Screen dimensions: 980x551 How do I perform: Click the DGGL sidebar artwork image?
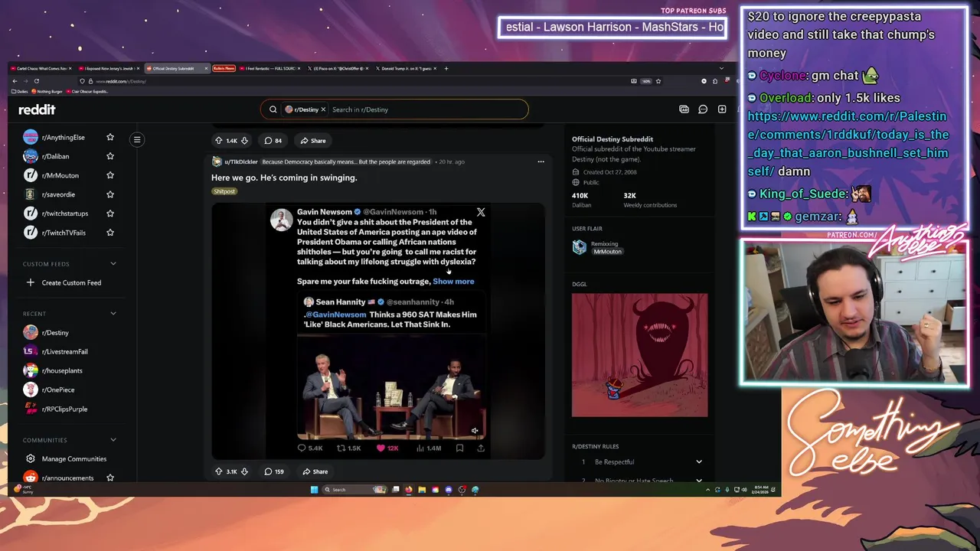tap(639, 355)
